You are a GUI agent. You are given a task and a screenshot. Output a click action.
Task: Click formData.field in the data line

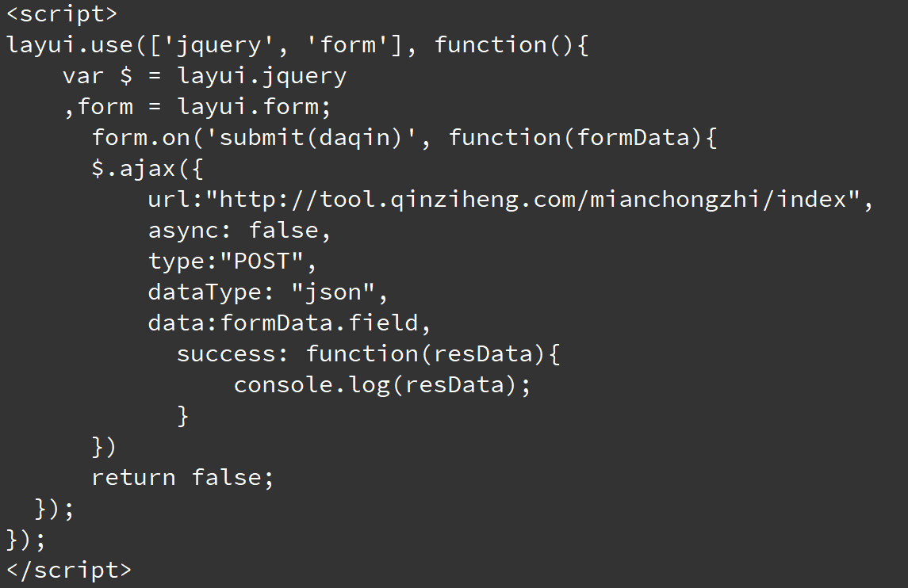tap(319, 323)
